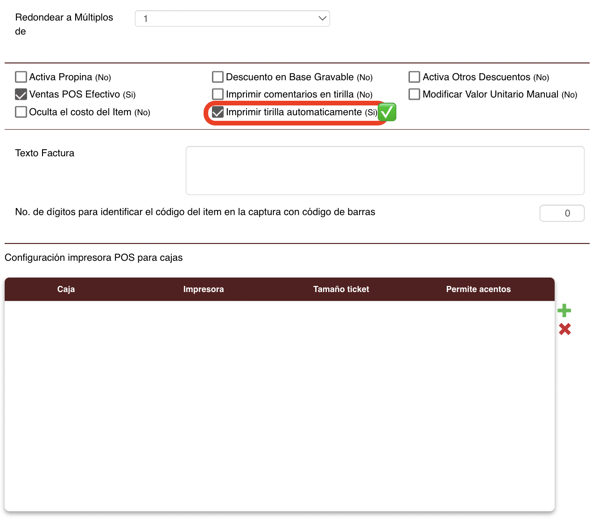Check Activa Otros Descuentos checkbox
Viewport: 606px width, 529px height.
point(414,77)
